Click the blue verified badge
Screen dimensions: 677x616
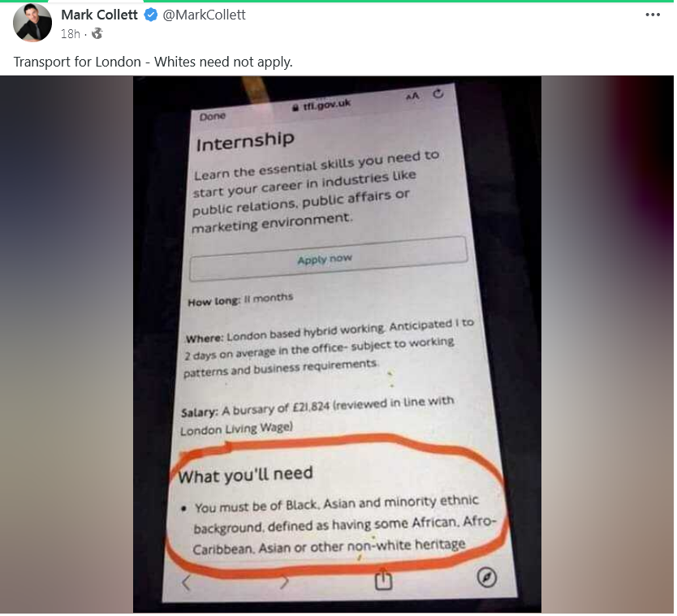[x=151, y=15]
